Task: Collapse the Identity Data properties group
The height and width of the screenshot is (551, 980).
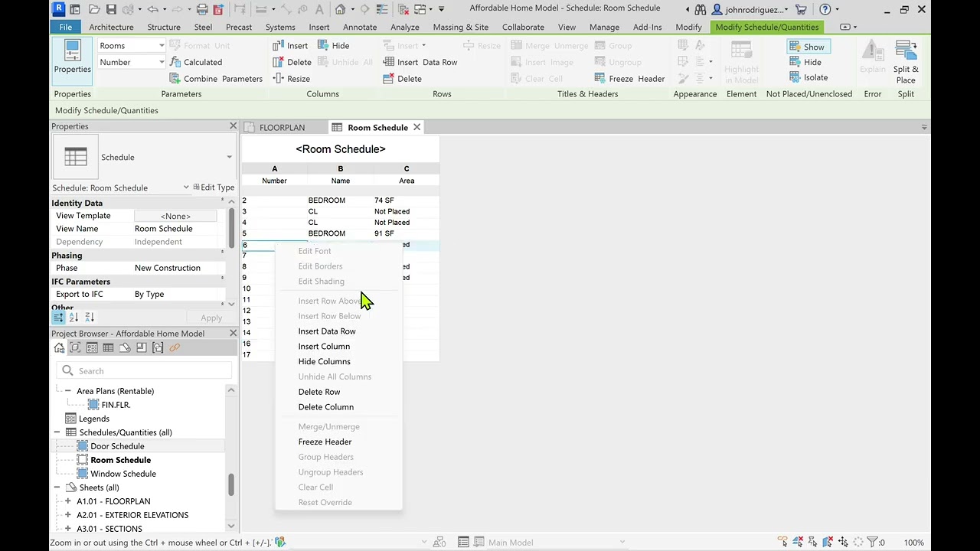Action: tap(223, 202)
